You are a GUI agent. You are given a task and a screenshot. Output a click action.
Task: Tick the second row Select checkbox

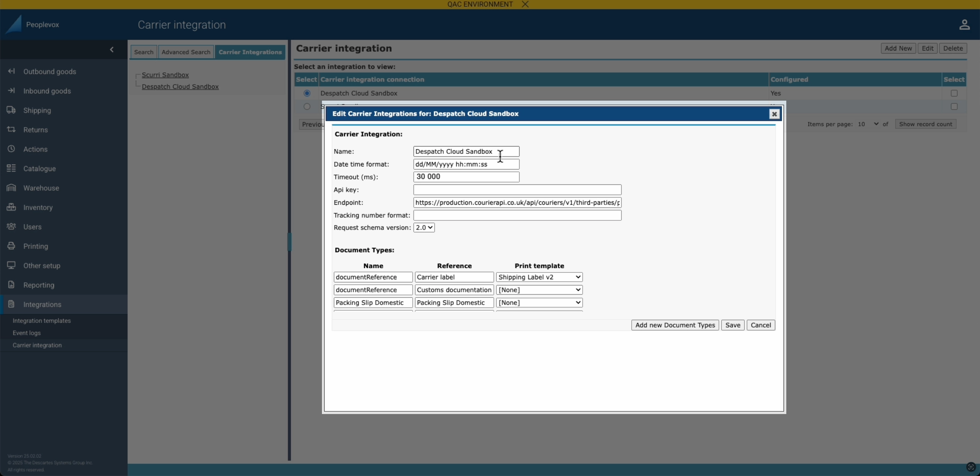click(x=954, y=106)
